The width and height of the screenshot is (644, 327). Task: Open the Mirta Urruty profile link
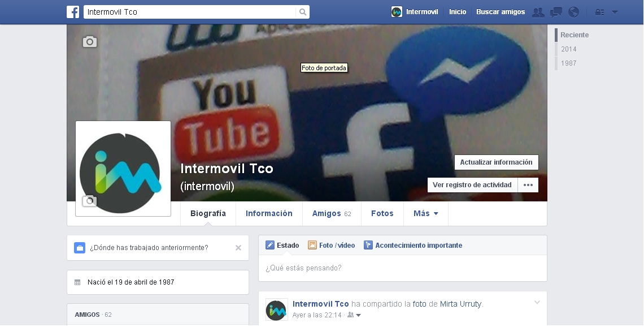[x=460, y=304]
